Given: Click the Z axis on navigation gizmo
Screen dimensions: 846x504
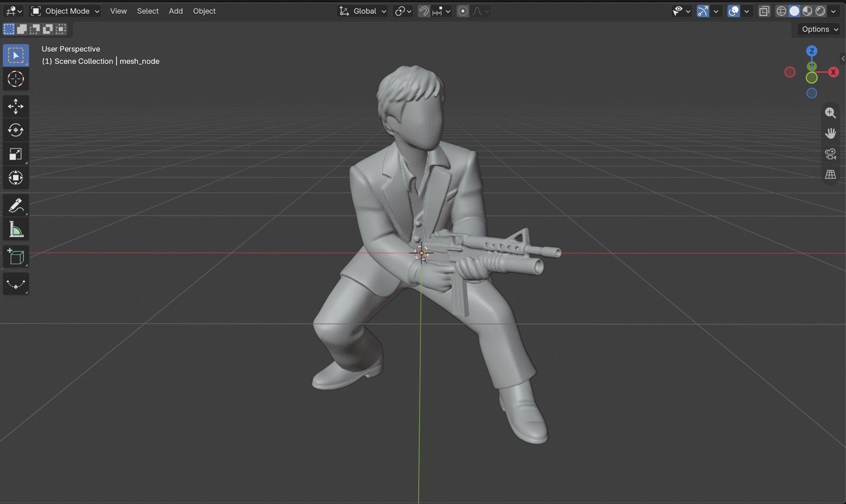Looking at the screenshot, I should click(812, 51).
